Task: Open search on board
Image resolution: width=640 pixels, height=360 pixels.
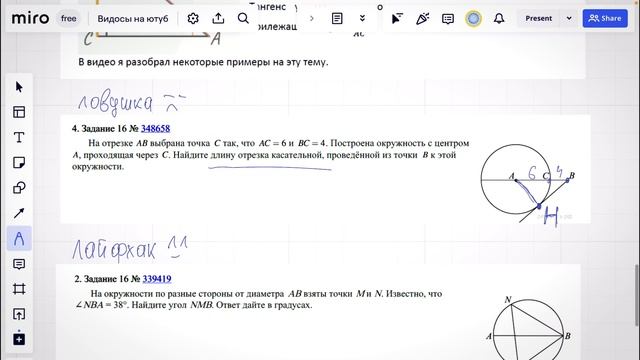Action: click(x=243, y=18)
